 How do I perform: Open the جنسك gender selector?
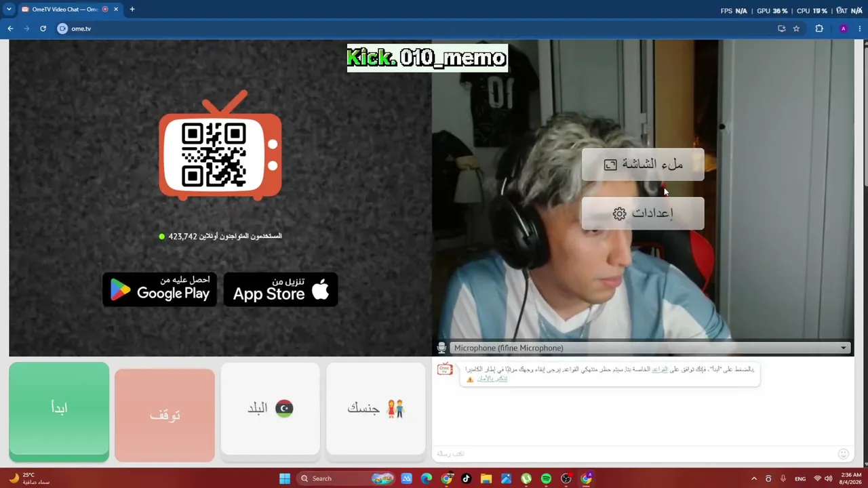click(x=376, y=408)
